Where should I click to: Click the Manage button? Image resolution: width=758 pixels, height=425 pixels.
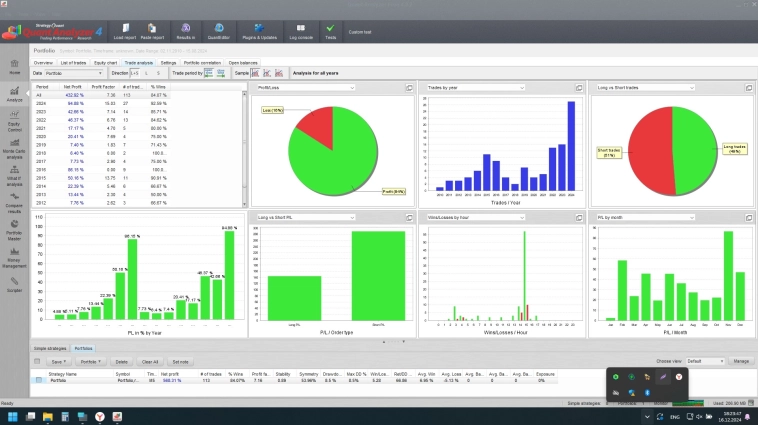tap(742, 361)
